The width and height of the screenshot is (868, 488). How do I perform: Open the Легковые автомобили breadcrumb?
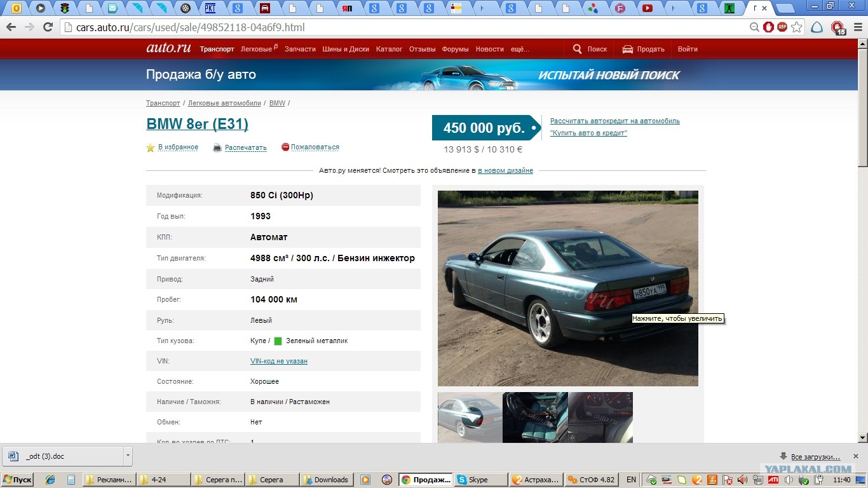[224, 103]
